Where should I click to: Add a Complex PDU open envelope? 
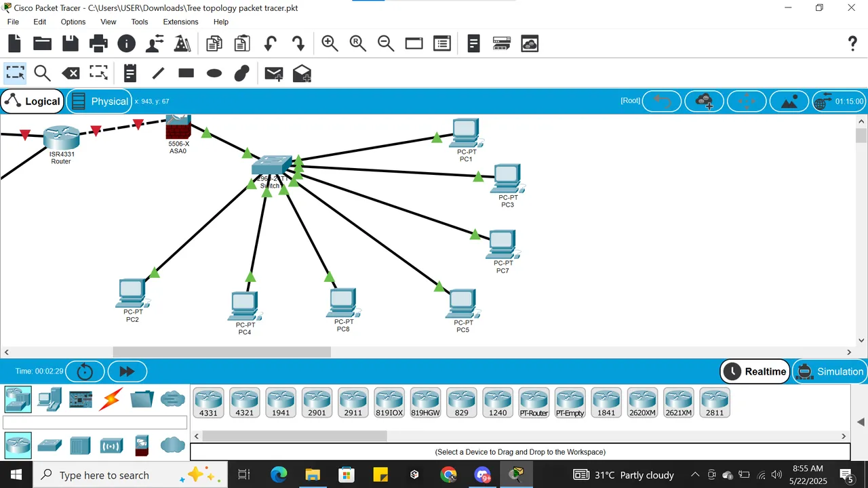coord(302,73)
